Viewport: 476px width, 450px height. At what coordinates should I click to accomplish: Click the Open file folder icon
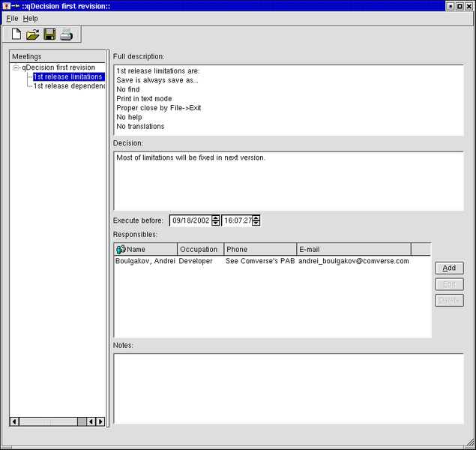tap(33, 34)
